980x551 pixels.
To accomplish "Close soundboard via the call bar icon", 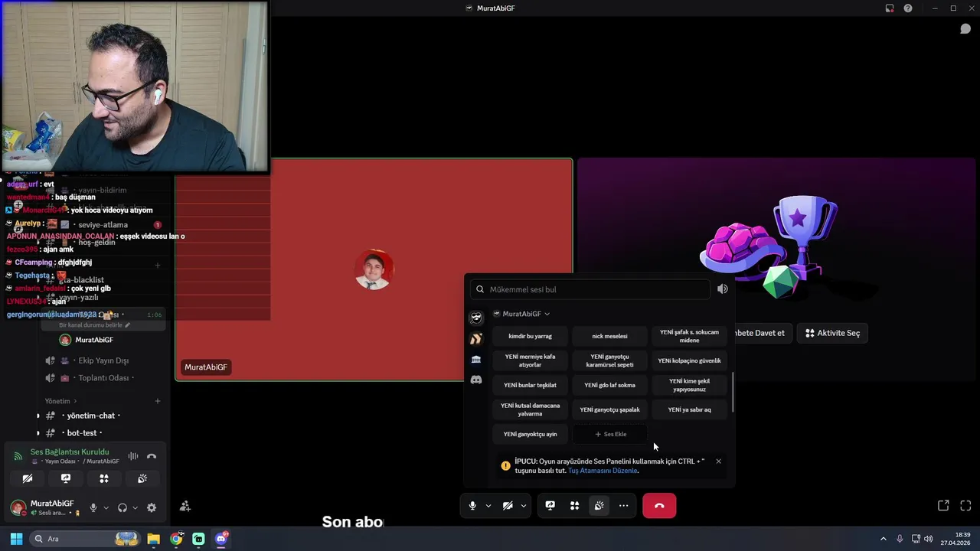I will point(599,506).
